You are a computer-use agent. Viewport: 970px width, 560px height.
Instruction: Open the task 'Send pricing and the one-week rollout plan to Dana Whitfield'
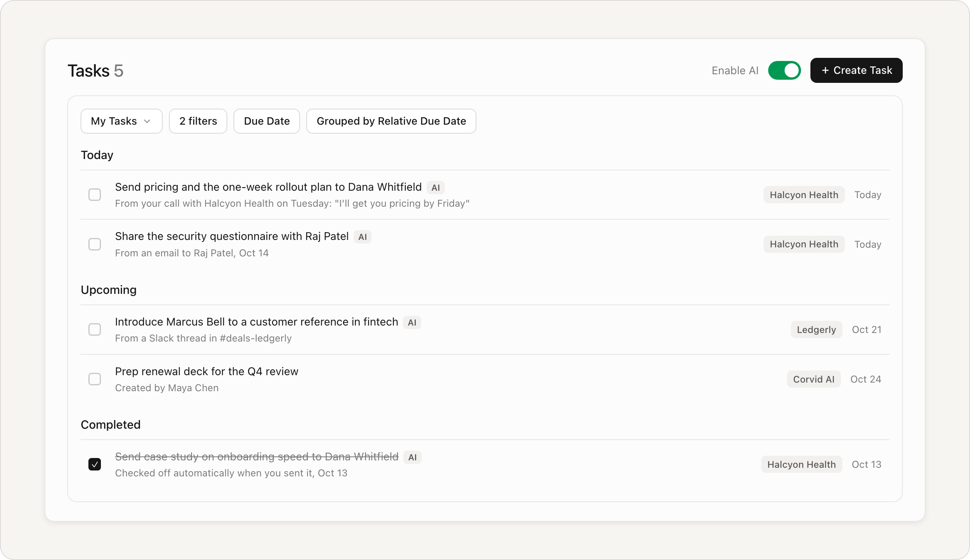coord(268,187)
